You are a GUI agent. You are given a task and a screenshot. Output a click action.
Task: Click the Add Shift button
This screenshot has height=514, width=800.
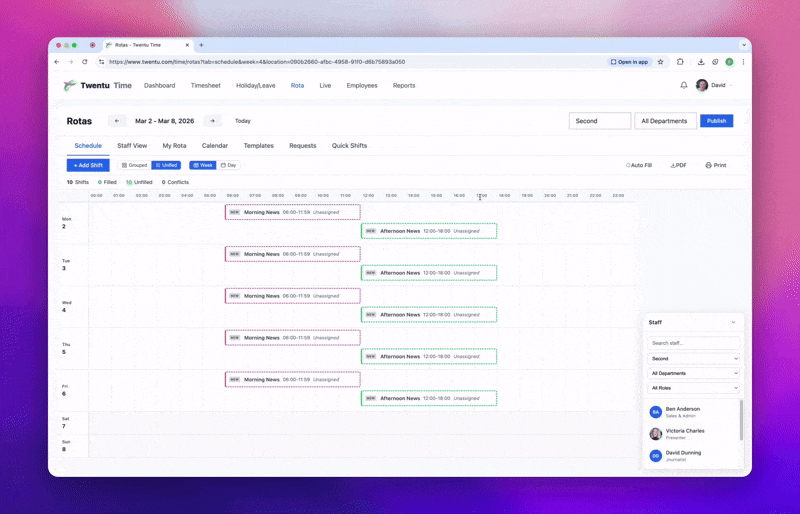88,165
